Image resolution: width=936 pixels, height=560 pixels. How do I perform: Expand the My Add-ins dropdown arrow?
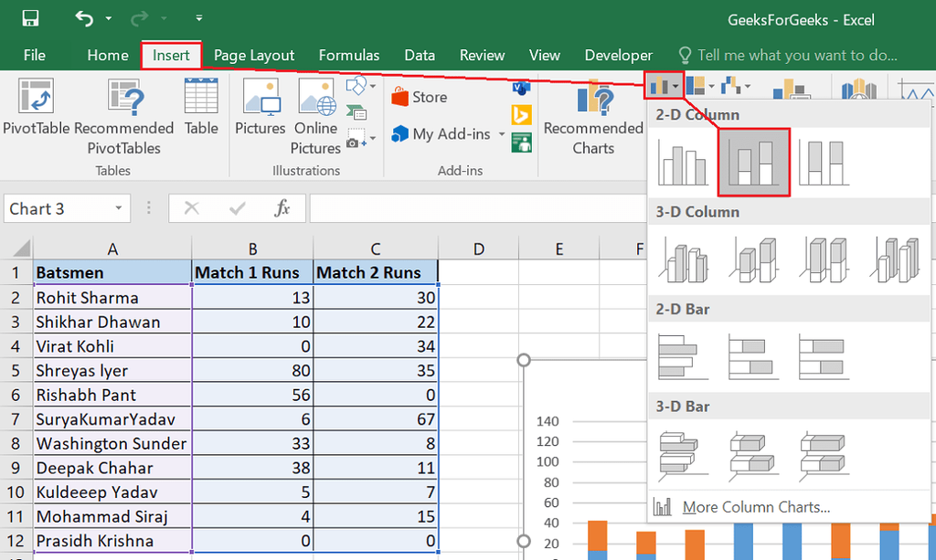(x=502, y=134)
